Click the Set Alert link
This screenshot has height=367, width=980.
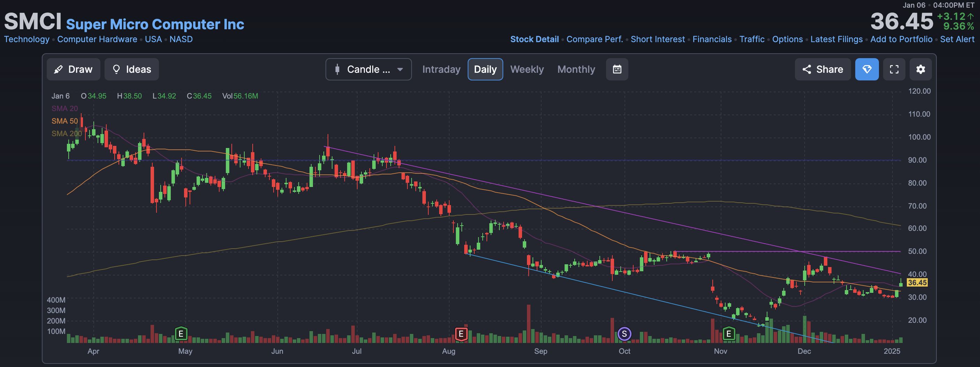[957, 39]
